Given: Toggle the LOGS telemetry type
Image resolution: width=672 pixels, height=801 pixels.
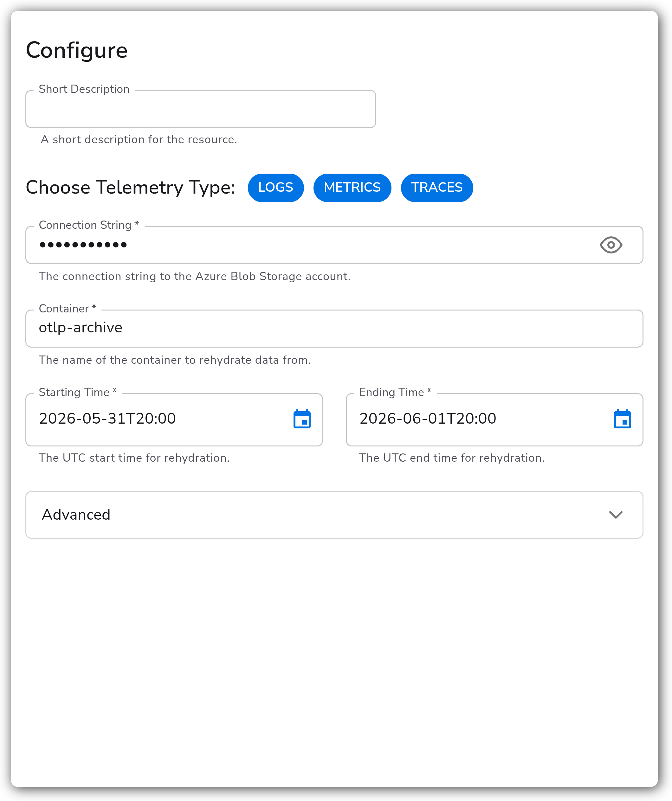Looking at the screenshot, I should point(275,188).
